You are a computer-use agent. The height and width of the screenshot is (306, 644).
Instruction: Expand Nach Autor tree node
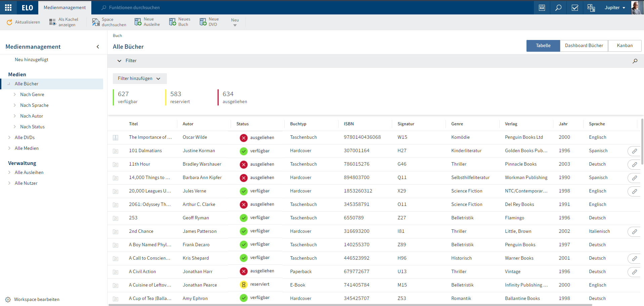coord(14,116)
